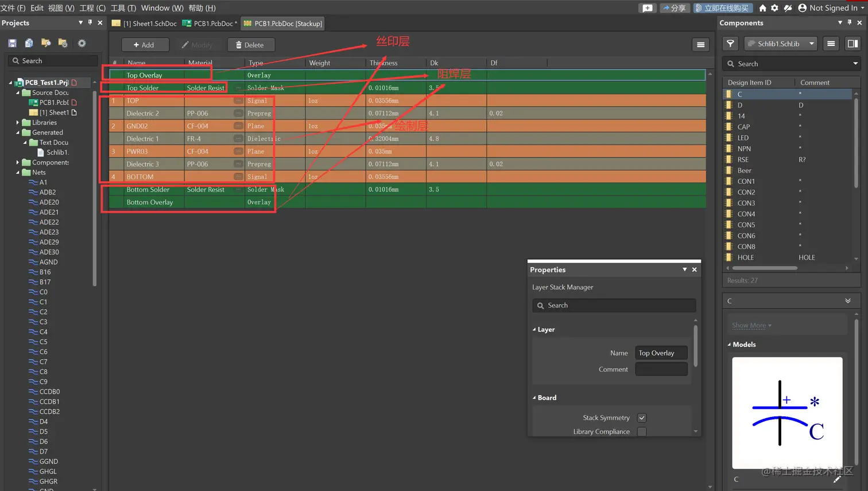This screenshot has width=868, height=491.
Task: Collapse the Layer section in Properties
Action: 534,330
